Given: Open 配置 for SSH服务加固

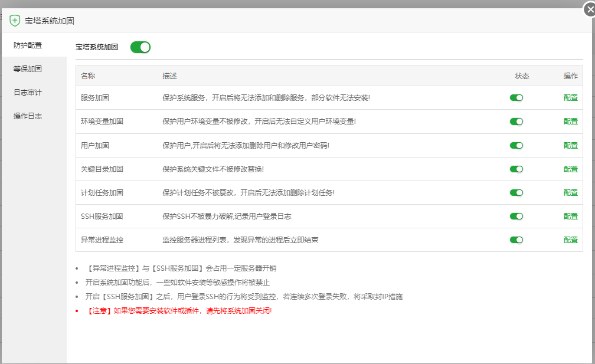Looking at the screenshot, I should click(x=570, y=216).
